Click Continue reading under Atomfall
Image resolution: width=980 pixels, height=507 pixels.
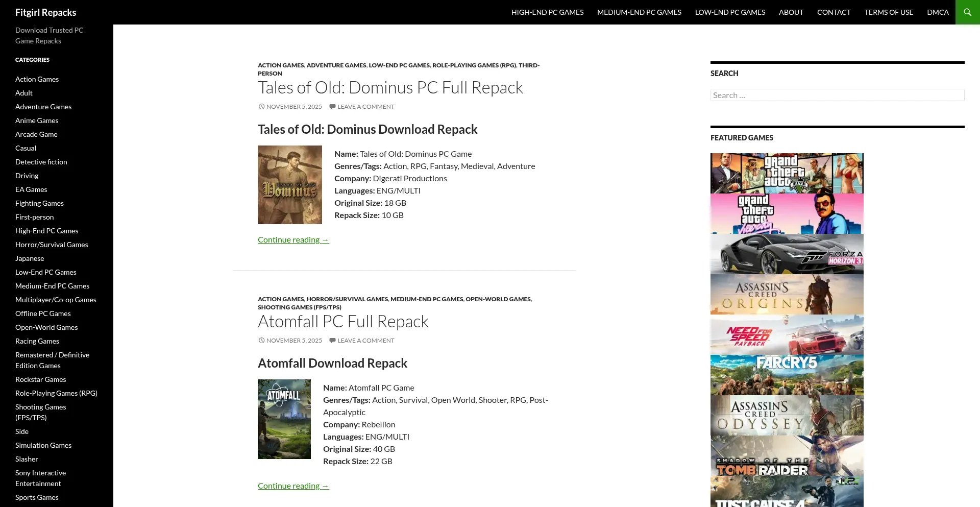click(x=293, y=486)
